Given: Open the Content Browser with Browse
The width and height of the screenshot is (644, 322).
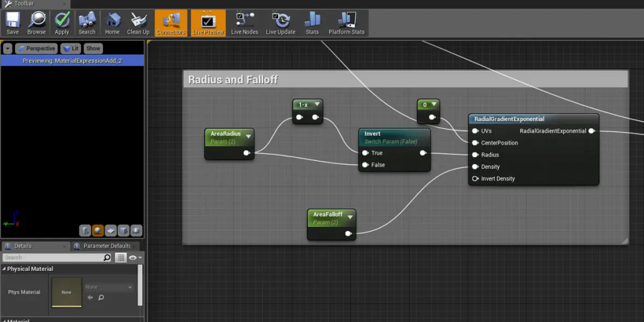Looking at the screenshot, I should (36, 23).
